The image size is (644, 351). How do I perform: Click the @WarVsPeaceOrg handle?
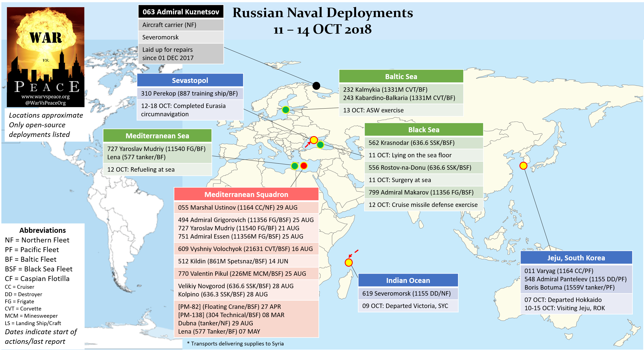coord(45,103)
